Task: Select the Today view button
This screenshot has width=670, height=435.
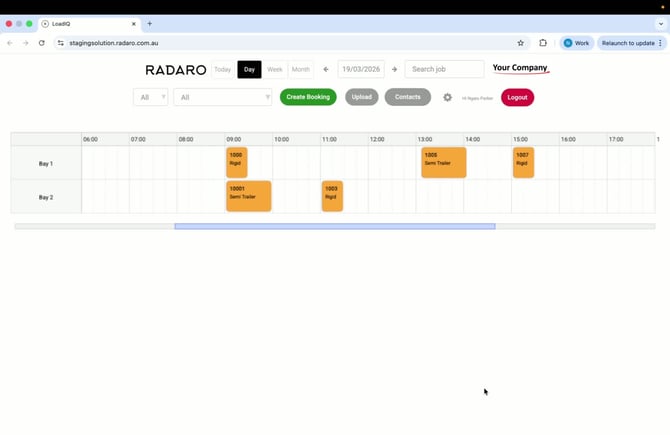Action: coord(222,70)
